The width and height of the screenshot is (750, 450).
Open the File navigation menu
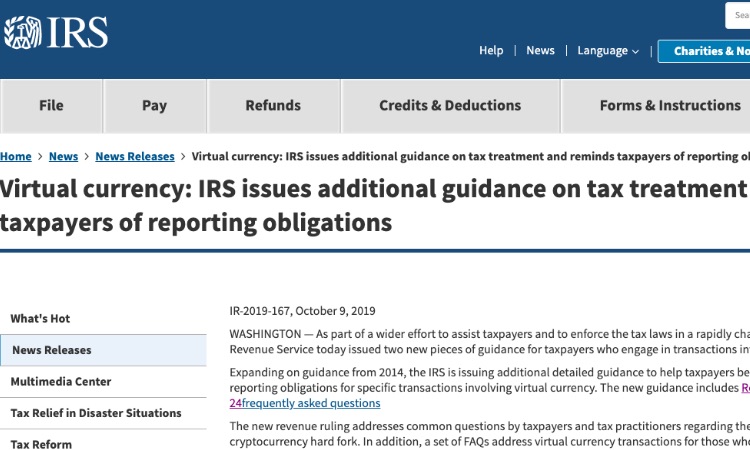51,106
